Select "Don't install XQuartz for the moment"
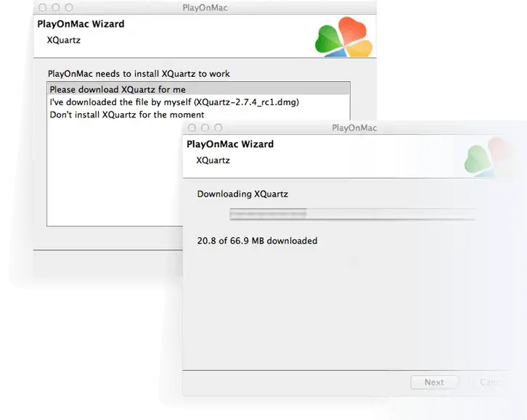The width and height of the screenshot is (527, 420). pos(127,115)
